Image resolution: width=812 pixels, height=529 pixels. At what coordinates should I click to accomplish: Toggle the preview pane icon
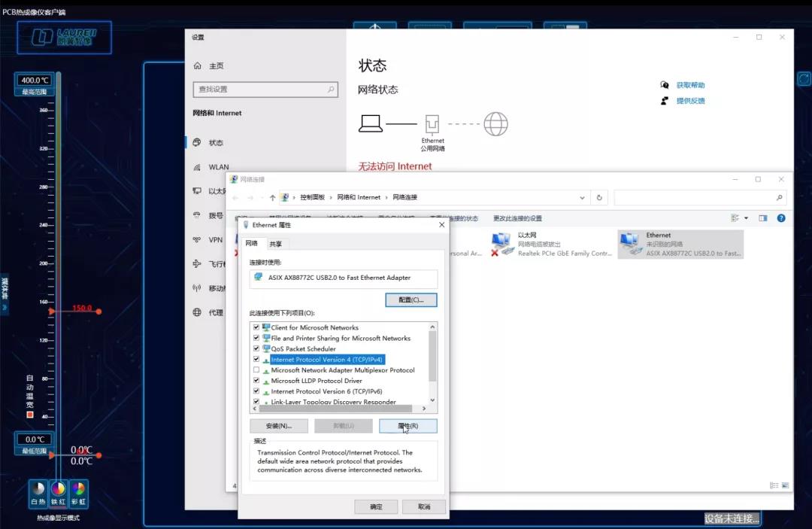pos(763,218)
